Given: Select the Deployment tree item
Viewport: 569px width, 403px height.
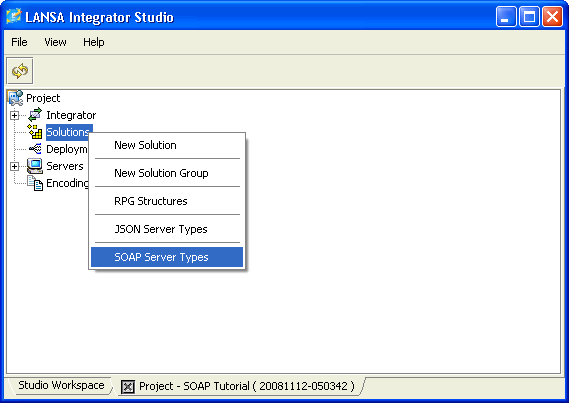Looking at the screenshot, I should point(67,149).
